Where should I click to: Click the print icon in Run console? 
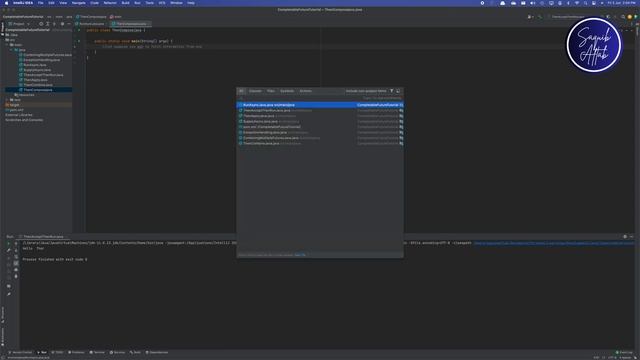click(x=16, y=270)
